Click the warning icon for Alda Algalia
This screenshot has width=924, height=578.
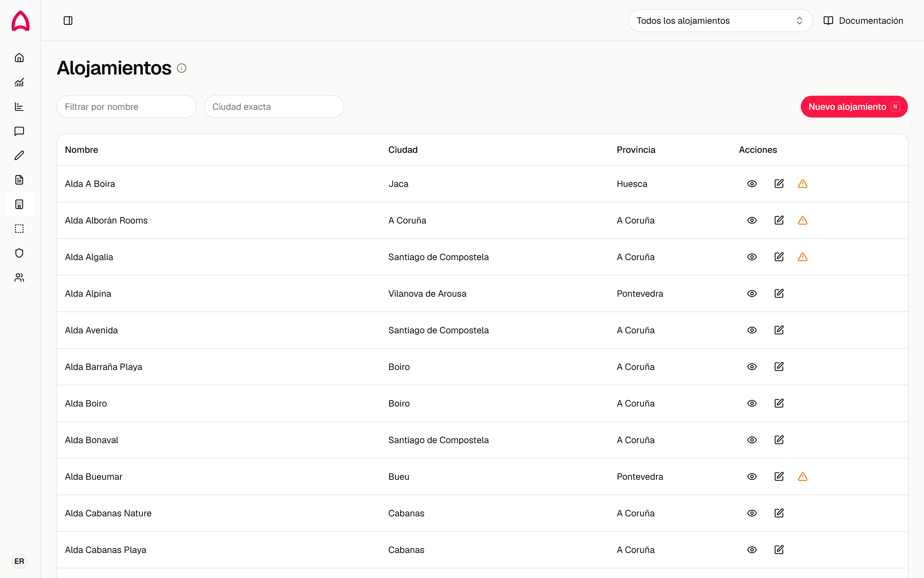(x=803, y=257)
